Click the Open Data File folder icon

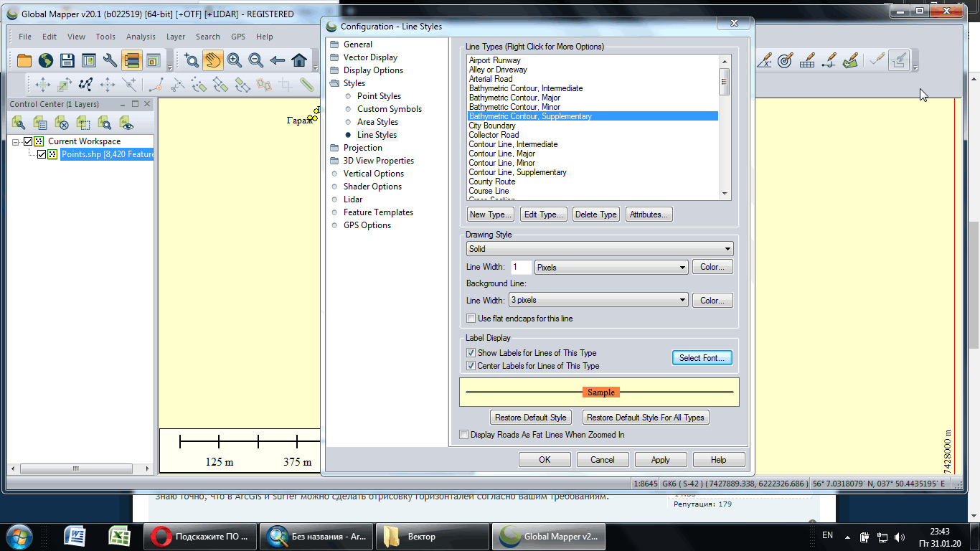[x=24, y=61]
